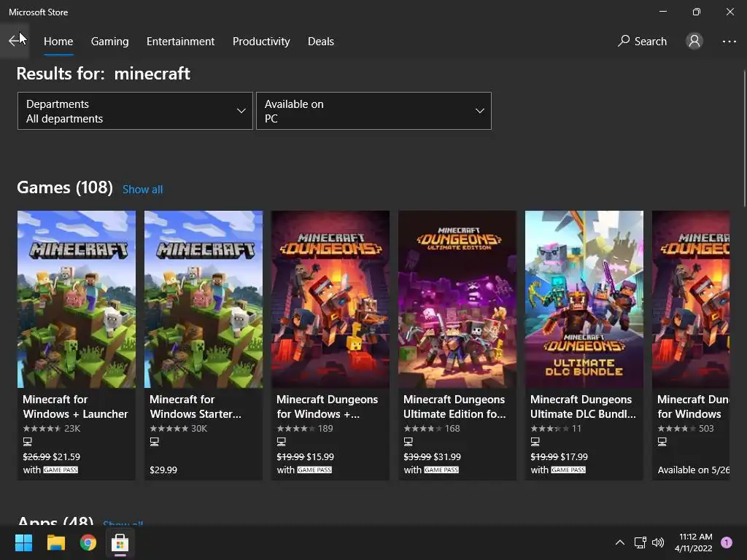Click the partially visible Minecraft Dungeons for Windows card

tap(691, 345)
